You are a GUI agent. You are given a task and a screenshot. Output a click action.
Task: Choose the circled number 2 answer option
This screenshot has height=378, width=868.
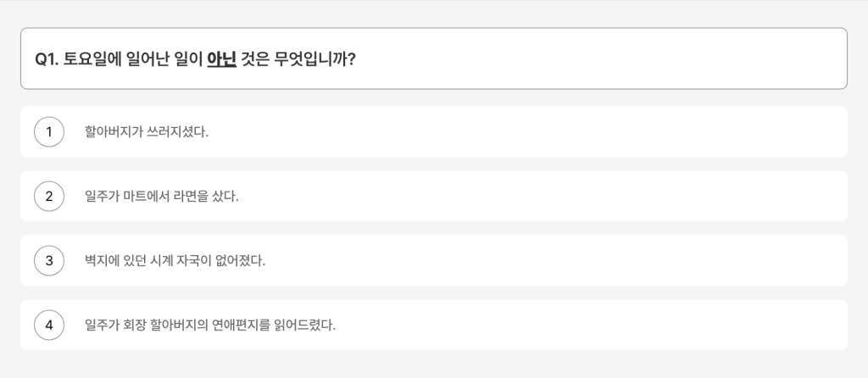49,196
